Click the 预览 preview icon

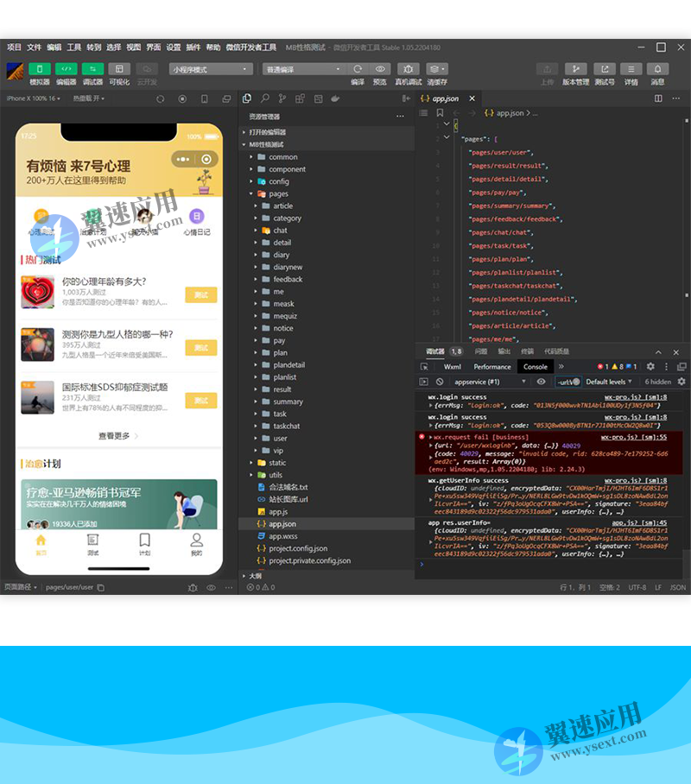coord(379,68)
